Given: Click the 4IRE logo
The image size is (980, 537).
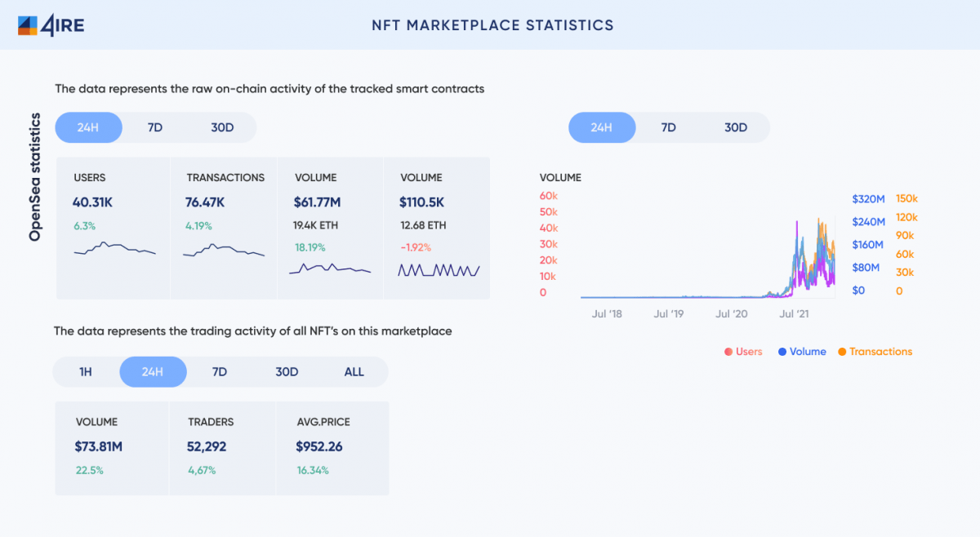Looking at the screenshot, I should click(51, 25).
